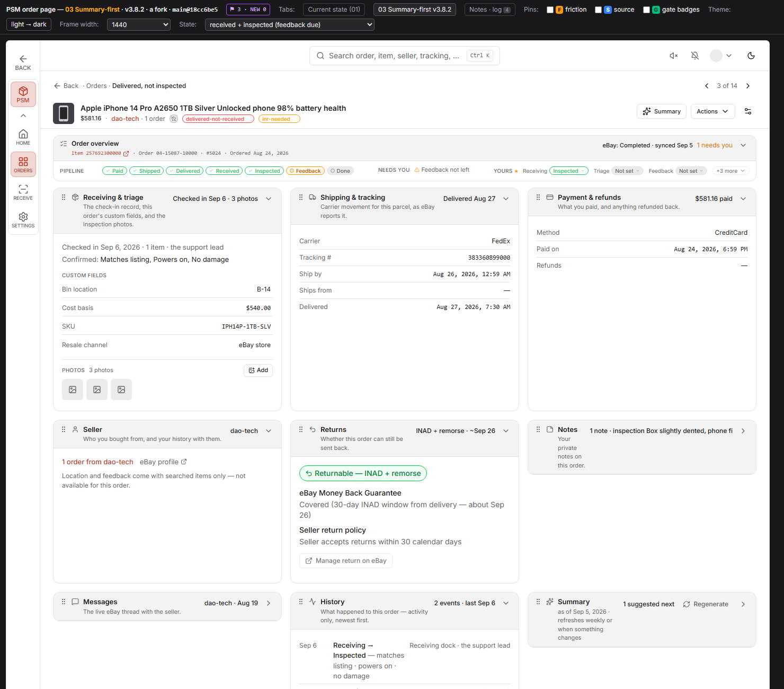Screen dimensions: 784x689
Task: Click the muted notifications bell icon
Action: coord(695,56)
